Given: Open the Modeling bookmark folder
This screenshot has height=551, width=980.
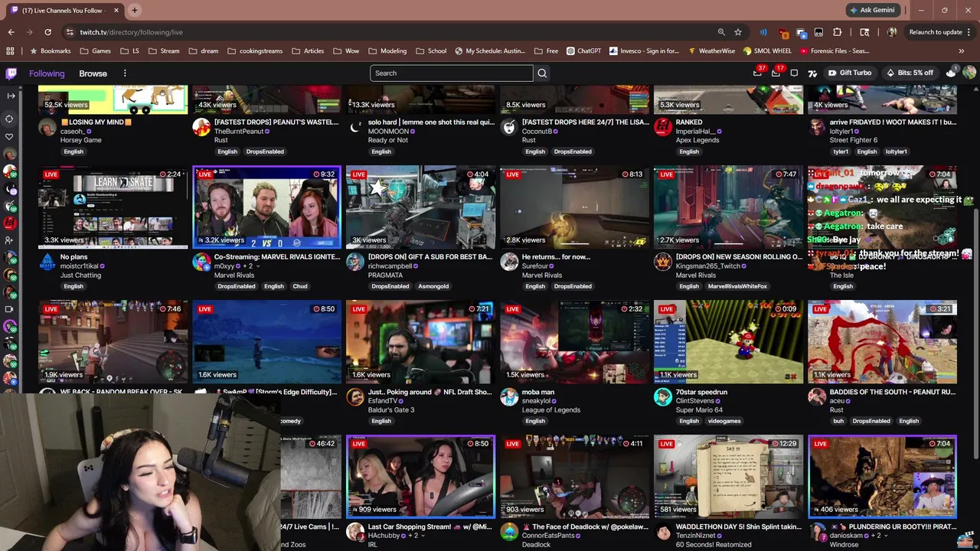Looking at the screenshot, I should (387, 51).
